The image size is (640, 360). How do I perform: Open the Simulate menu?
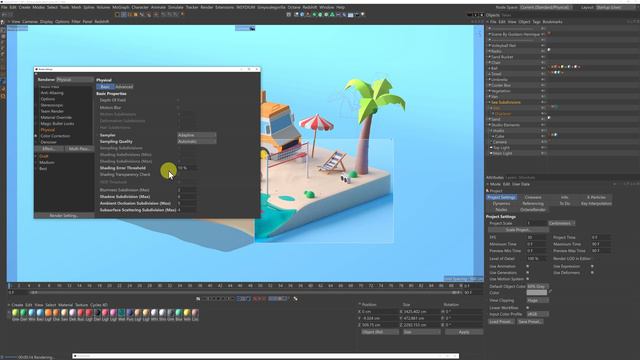[176, 7]
